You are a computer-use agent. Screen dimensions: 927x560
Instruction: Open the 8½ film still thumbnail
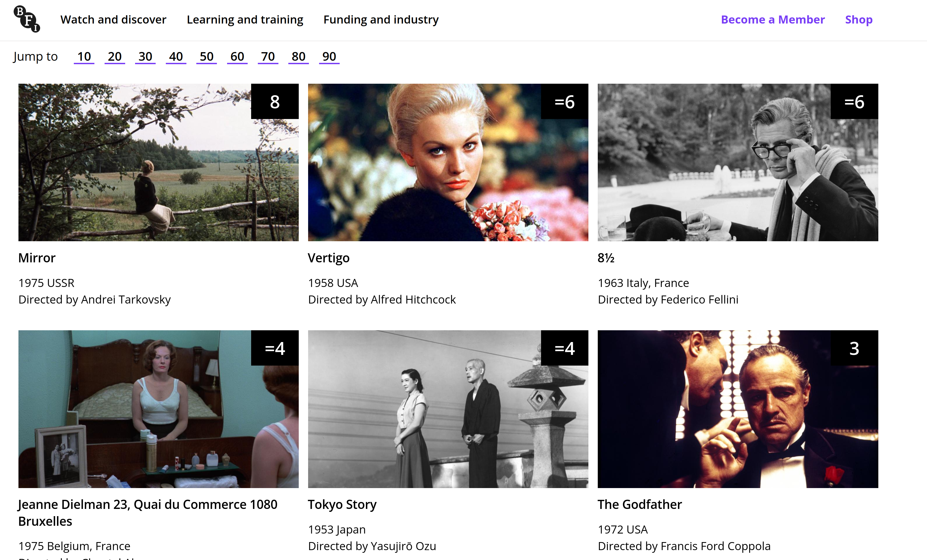pos(738,162)
